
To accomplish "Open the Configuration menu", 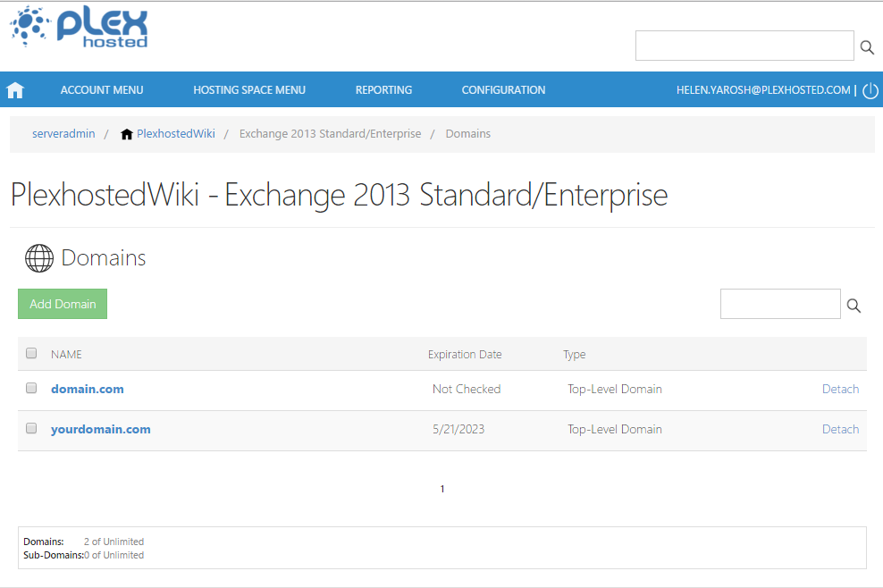I will pos(503,90).
